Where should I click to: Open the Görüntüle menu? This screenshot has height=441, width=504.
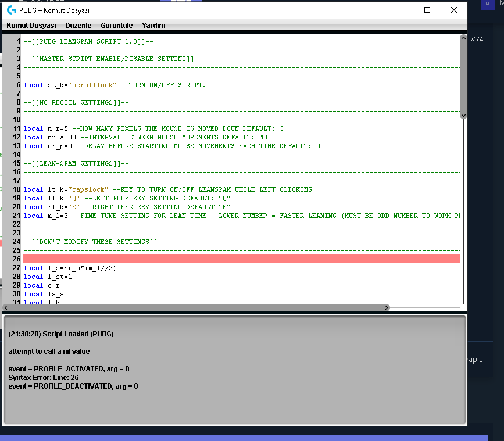(x=116, y=26)
